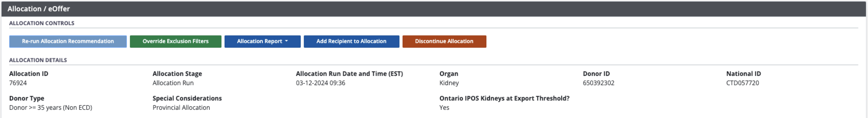Select the Donor ID number 650392302
The image size is (868, 118).
pyautogui.click(x=598, y=83)
